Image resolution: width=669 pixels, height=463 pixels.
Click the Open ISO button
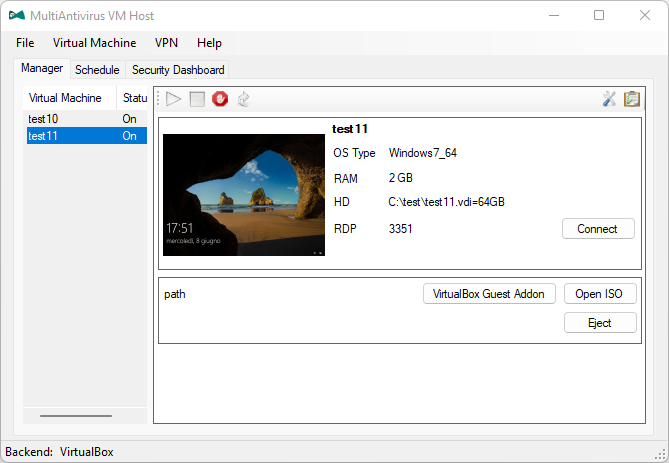[600, 294]
